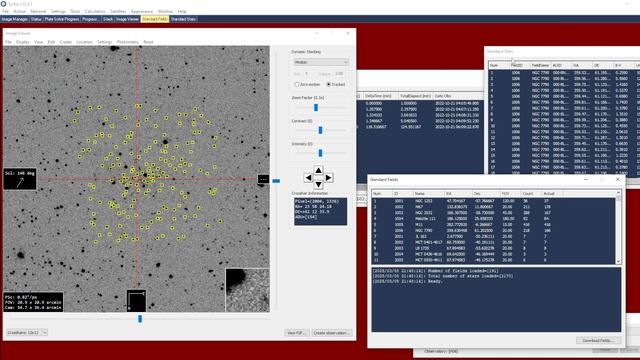The image size is (640, 360).
Task: Switch to Image Viewer tab
Action: tap(127, 19)
